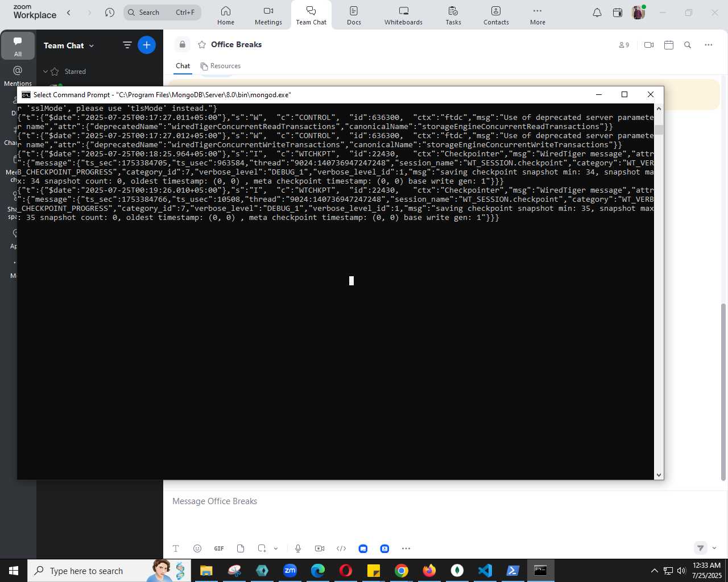The image size is (728, 582).
Task: Open Opera browser from the taskbar
Action: (346, 571)
